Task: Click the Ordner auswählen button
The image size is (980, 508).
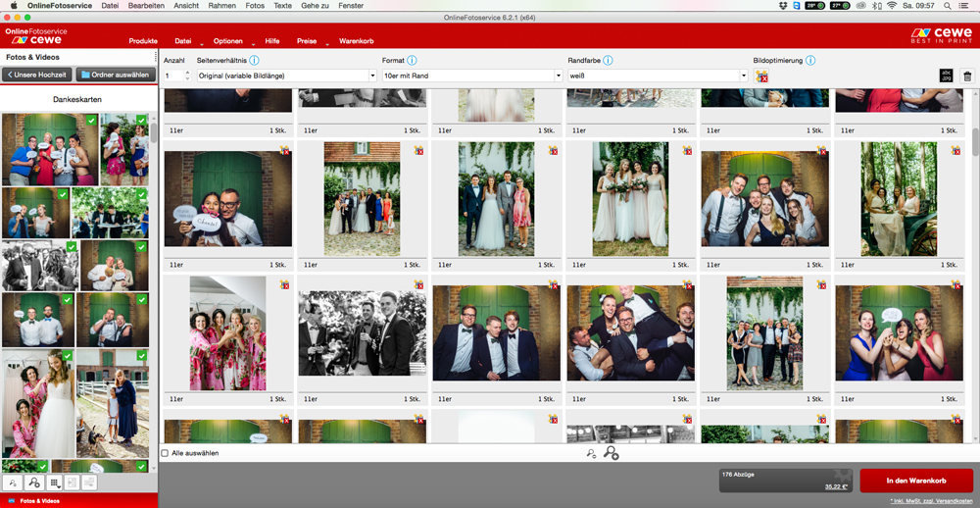Action: [117, 75]
